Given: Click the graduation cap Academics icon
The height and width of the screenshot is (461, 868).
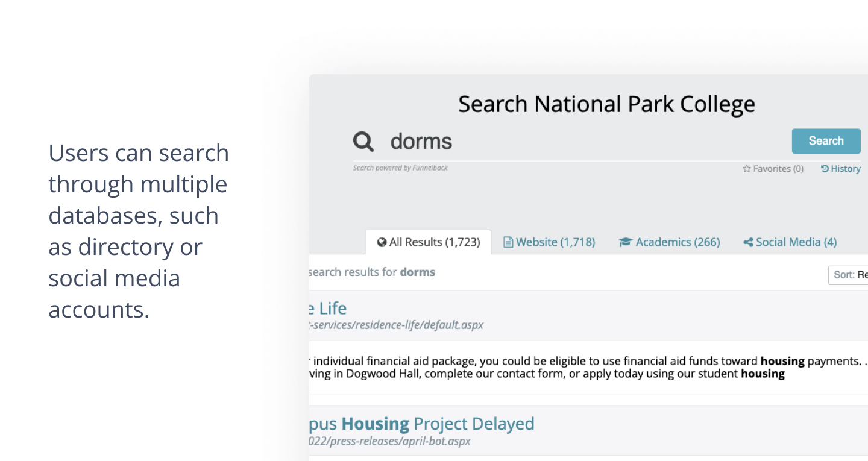Looking at the screenshot, I should [625, 242].
